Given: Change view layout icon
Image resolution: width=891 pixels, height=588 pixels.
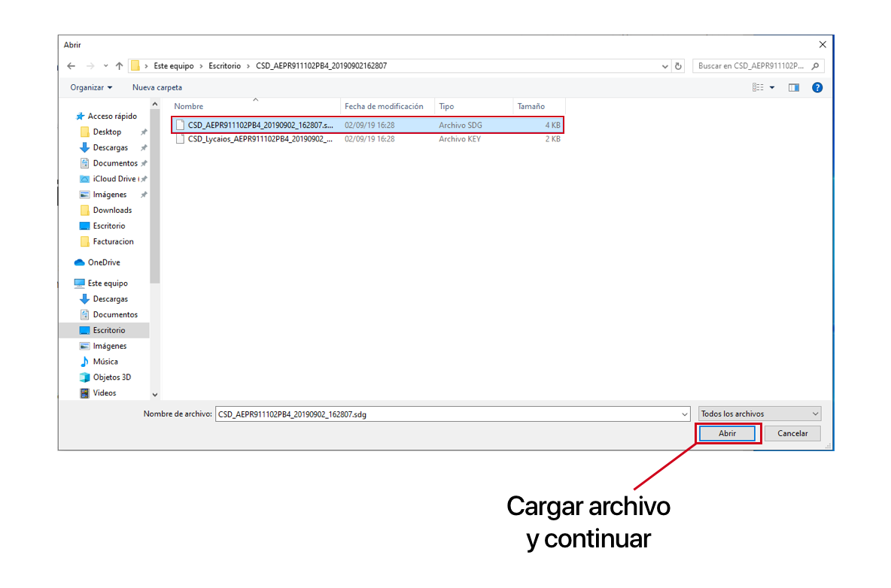Looking at the screenshot, I should pos(758,87).
